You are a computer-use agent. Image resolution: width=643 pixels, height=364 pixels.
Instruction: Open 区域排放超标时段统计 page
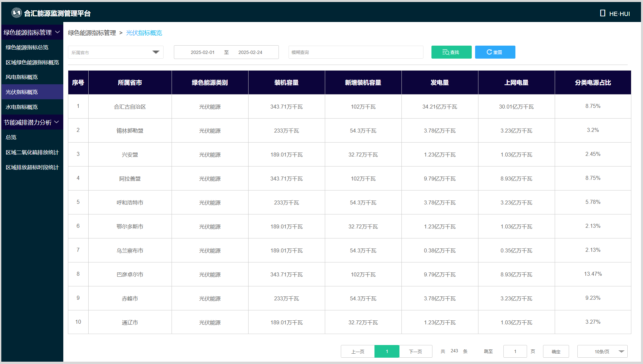[32, 168]
